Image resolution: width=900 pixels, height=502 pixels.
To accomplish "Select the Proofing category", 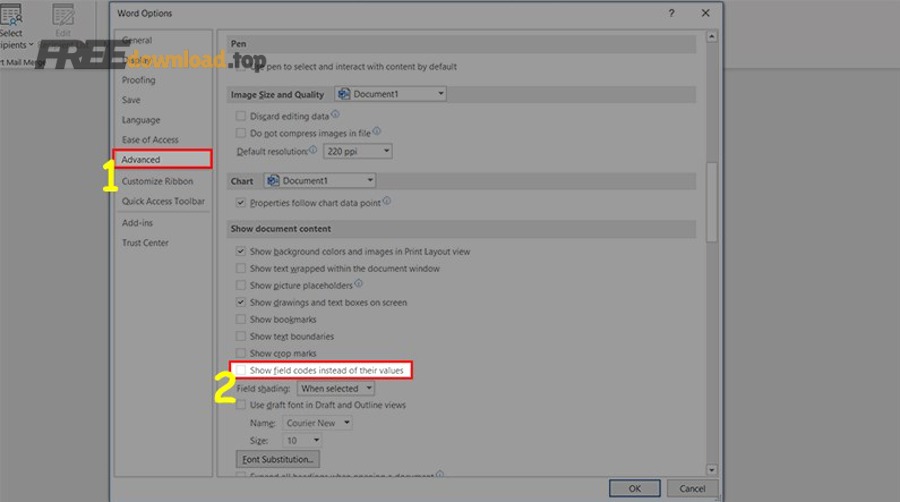I will click(x=138, y=80).
